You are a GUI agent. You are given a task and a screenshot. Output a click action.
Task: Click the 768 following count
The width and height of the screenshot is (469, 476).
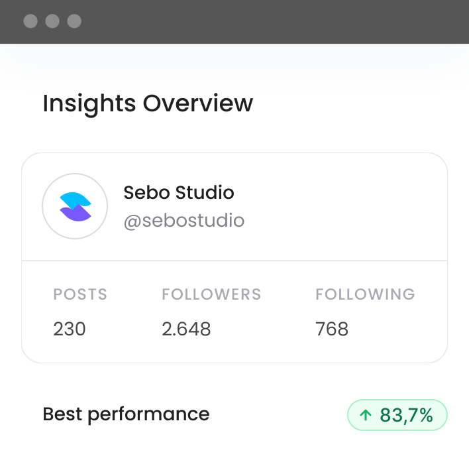332,329
